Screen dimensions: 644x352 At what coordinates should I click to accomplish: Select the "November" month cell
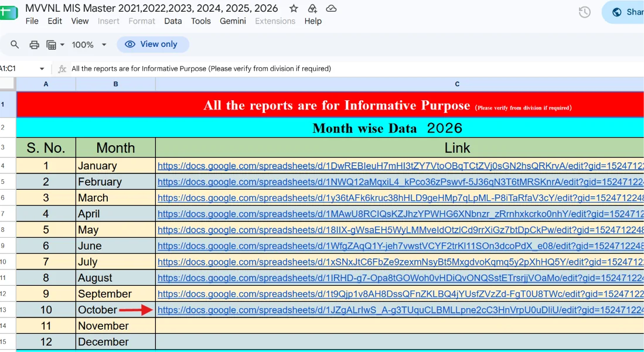(x=116, y=326)
